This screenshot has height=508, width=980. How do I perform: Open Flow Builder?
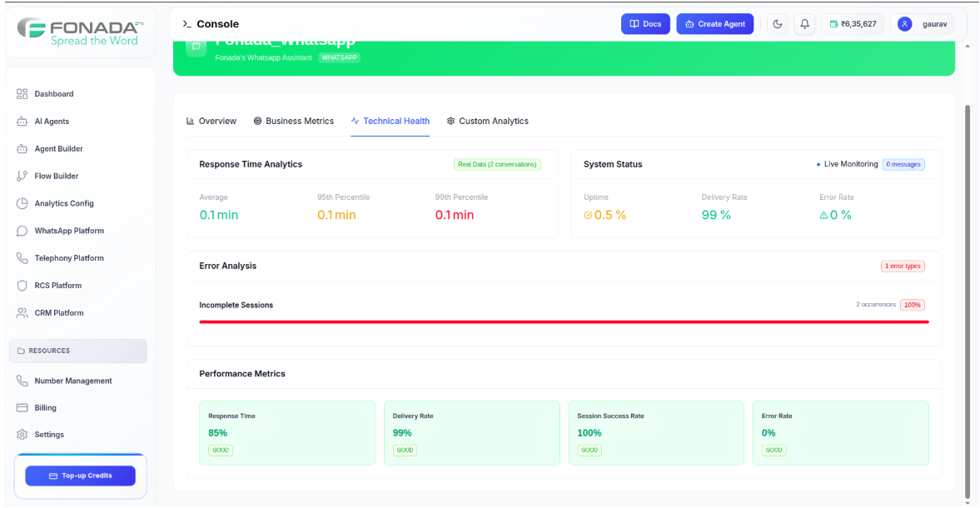[57, 177]
